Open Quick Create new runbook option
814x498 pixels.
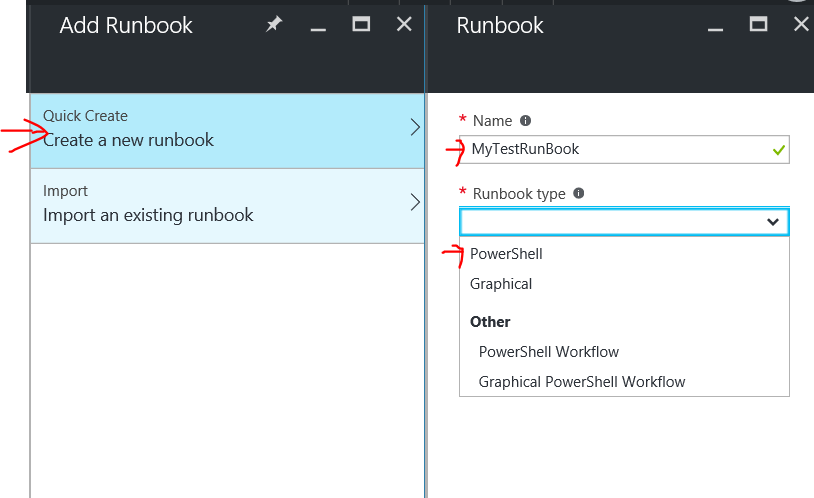point(227,130)
